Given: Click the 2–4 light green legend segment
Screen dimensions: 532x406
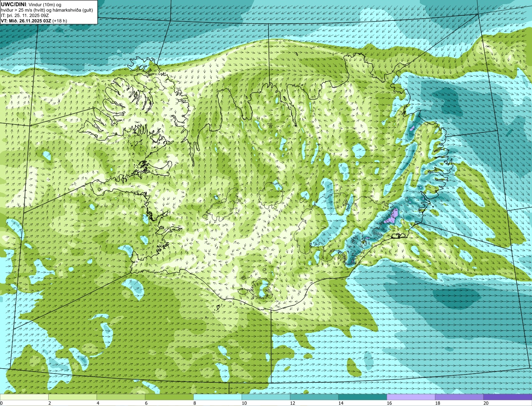Looking at the screenshot, I should pyautogui.click(x=72, y=397).
